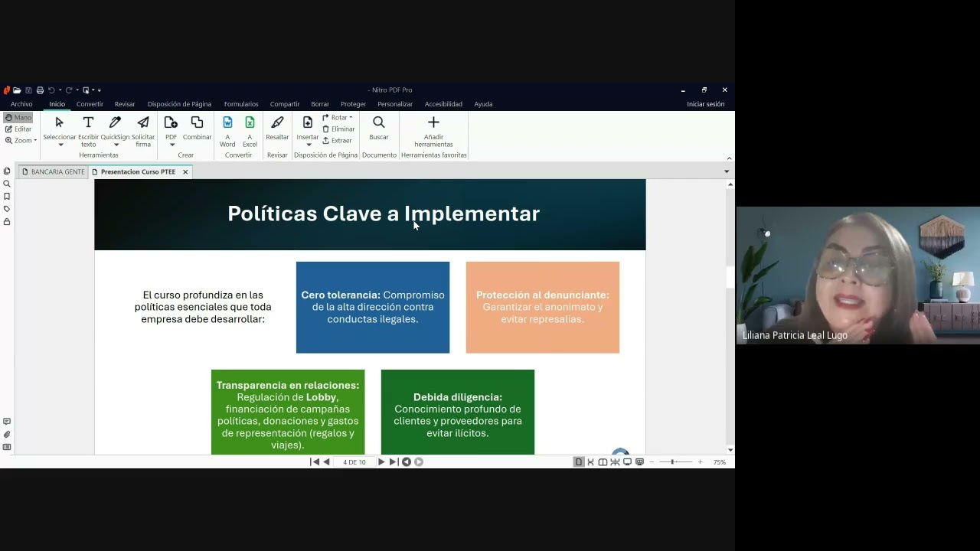Open the Disposición de Página tab
This screenshot has height=551, width=980.
(x=179, y=104)
